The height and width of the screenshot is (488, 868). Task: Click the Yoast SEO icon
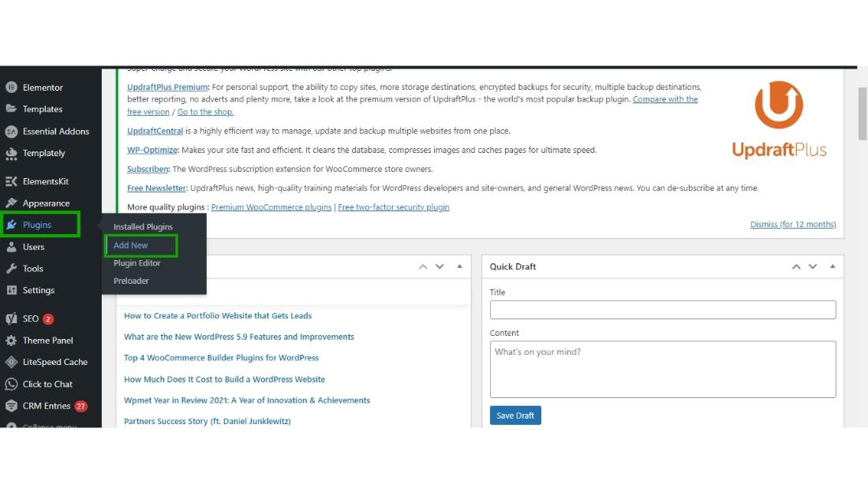pos(11,319)
